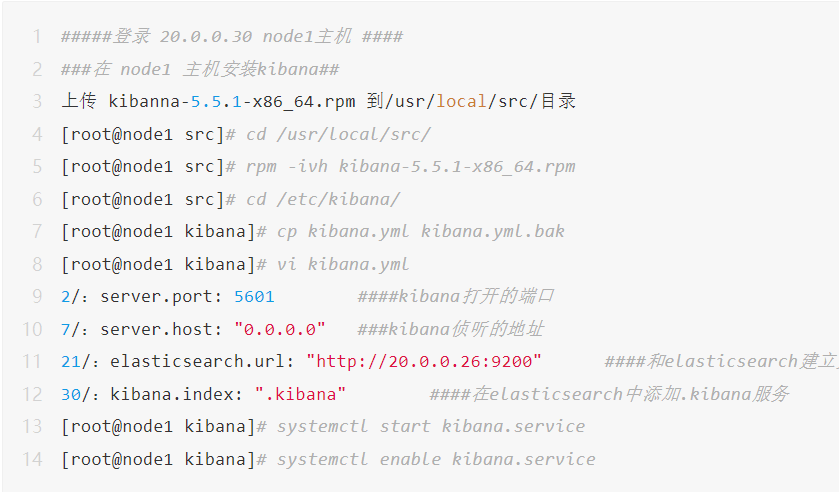Click the cp kibana.yml kibana.yml.bak command
Image resolution: width=839 pixels, height=492 pixels.
pos(421,231)
